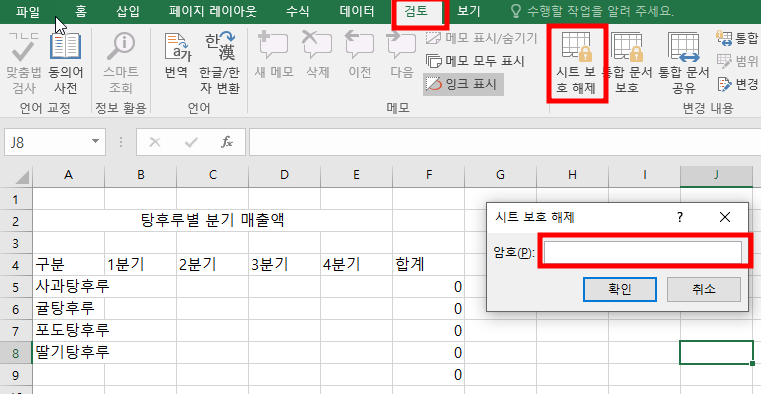Viewport: 761px width, 394px height.
Task: Switch to the 홈 tab
Action: tap(81, 12)
